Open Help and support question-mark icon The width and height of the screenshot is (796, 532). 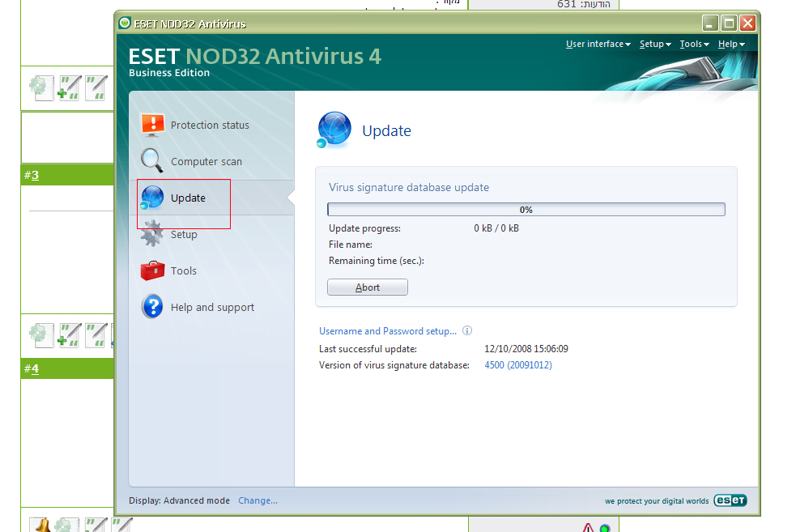coord(152,307)
